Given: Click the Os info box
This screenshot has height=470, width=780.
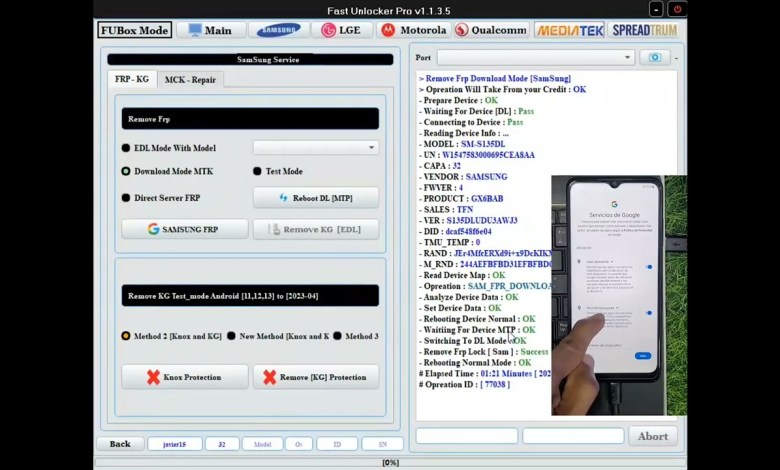Looking at the screenshot, I should 299,444.
